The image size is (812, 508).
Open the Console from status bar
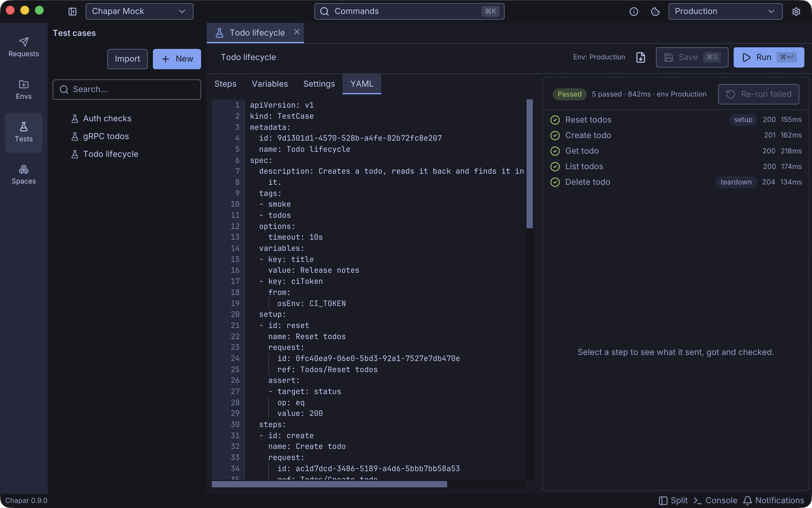point(716,500)
